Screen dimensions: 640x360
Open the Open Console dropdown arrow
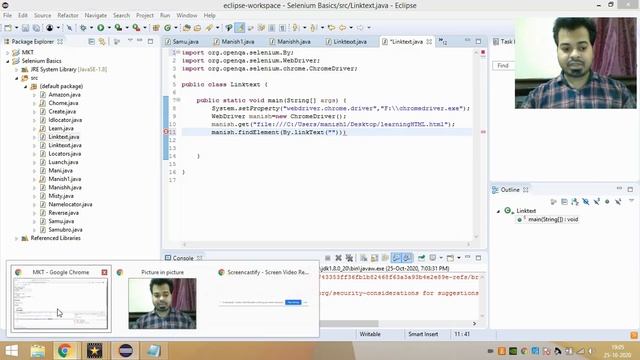point(459,258)
